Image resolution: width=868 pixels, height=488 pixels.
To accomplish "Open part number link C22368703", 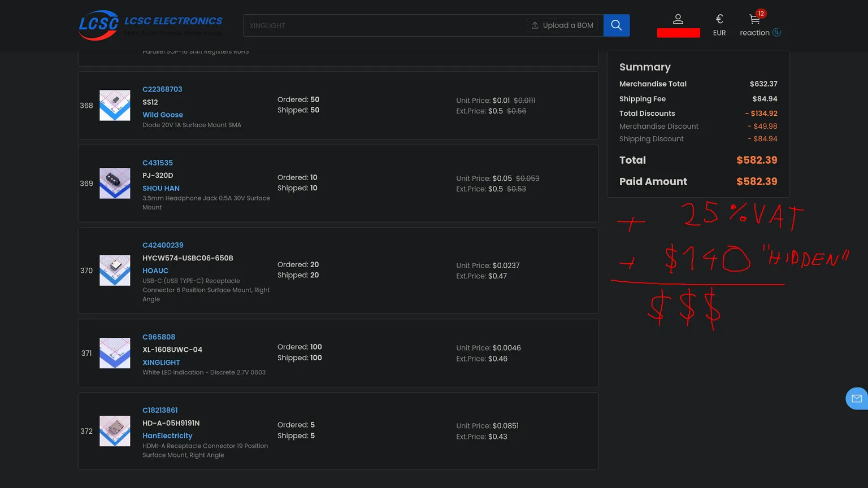I will tap(162, 89).
